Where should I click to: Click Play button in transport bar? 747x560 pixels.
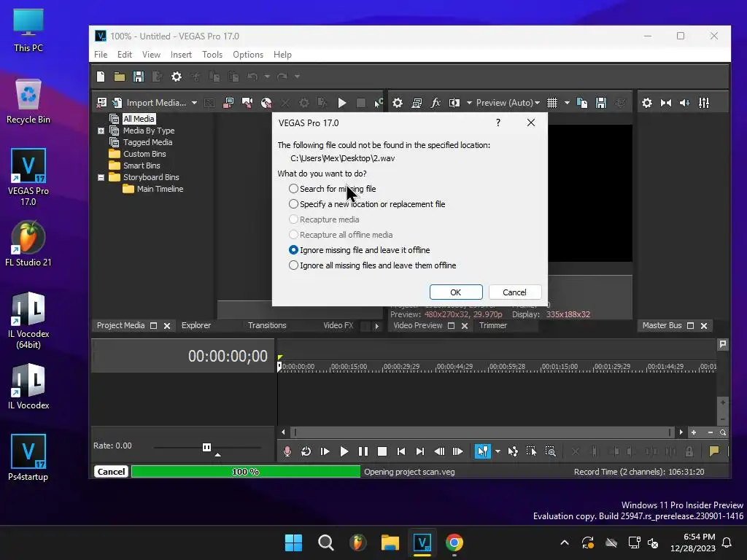[344, 451]
